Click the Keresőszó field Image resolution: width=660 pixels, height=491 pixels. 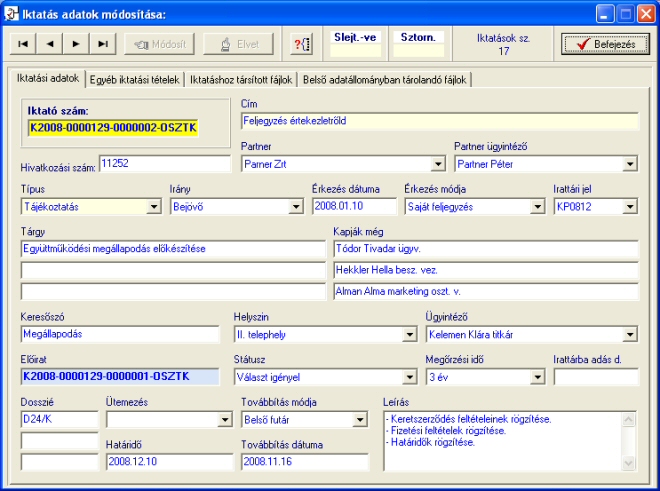[x=120, y=334]
